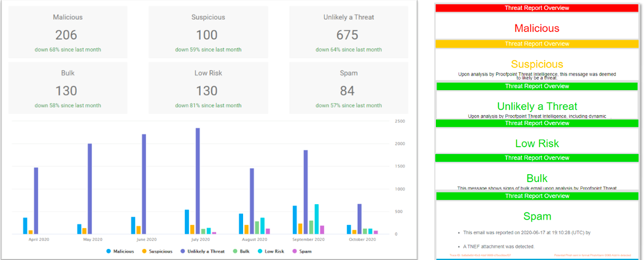
Task: Select the October 2020 Unlikely a Threat bar
Action: tap(360, 219)
